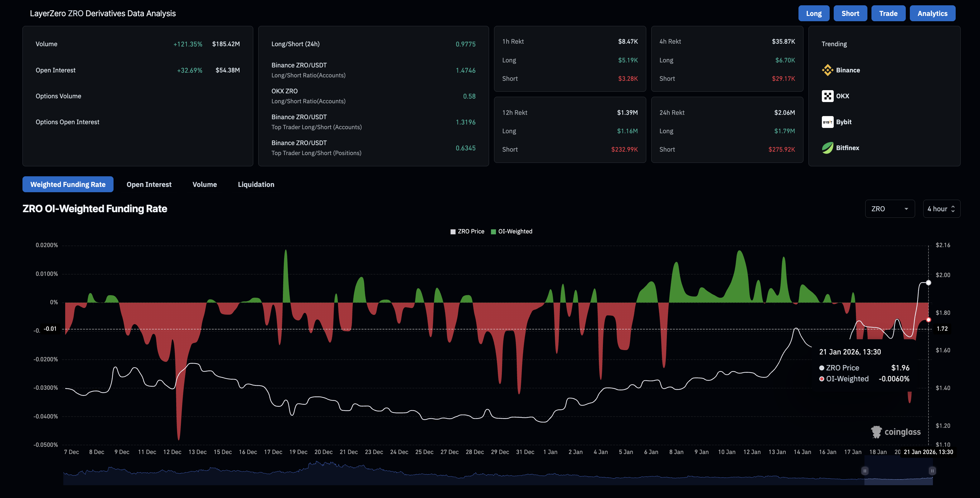Viewport: 980px width, 498px height.
Task: Click the Trade button
Action: tap(888, 13)
